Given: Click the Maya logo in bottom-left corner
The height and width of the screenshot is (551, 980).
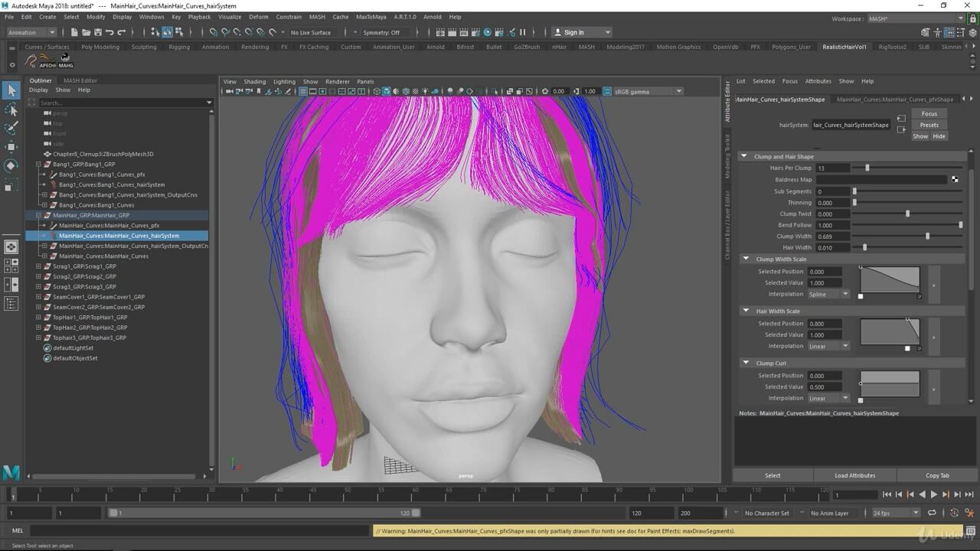Looking at the screenshot, I should click(11, 472).
